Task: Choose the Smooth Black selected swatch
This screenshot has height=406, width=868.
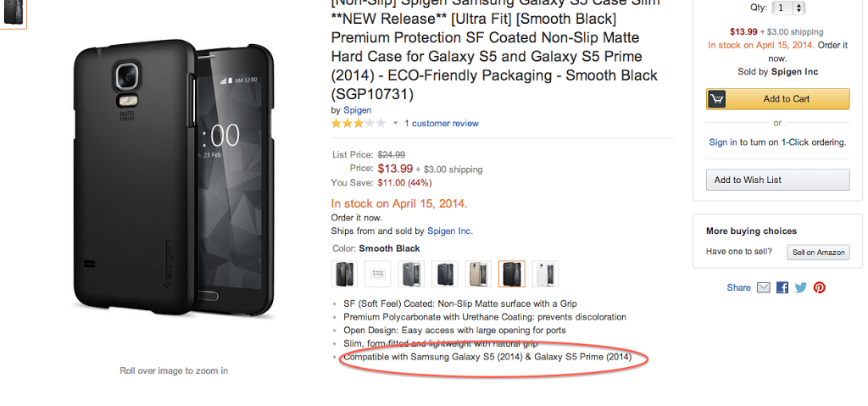Action: pos(511,274)
